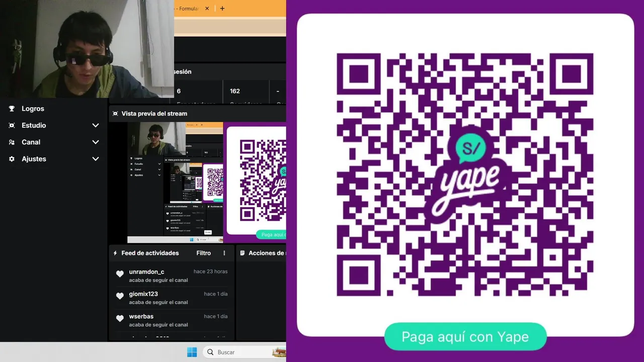Open the Feed de actividades three-dot menu
Image resolution: width=644 pixels, height=362 pixels.
tap(224, 253)
